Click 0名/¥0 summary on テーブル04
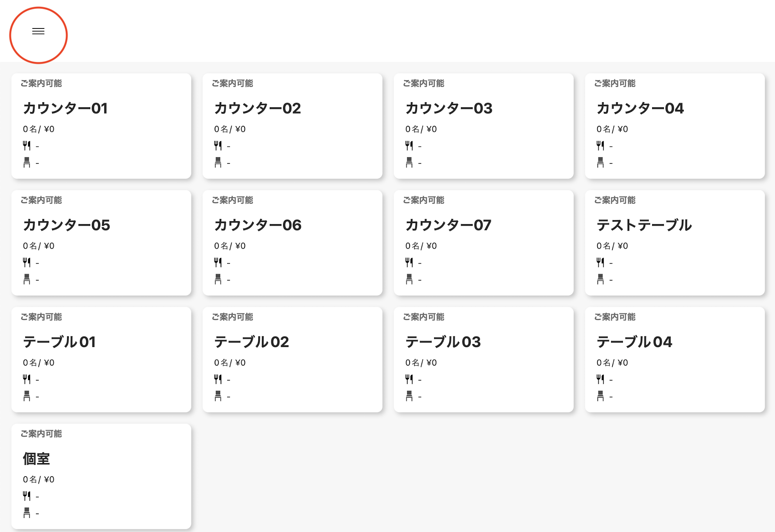This screenshot has width=775, height=532. 612,363
